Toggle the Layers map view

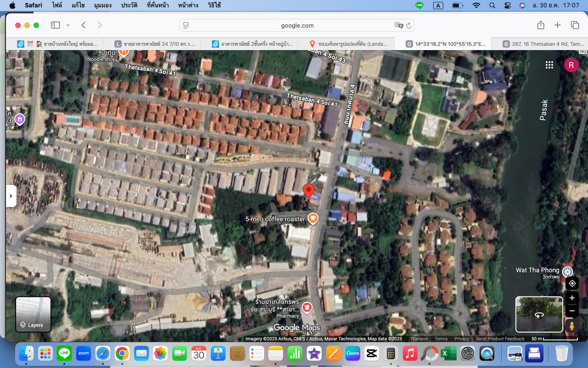[33, 314]
